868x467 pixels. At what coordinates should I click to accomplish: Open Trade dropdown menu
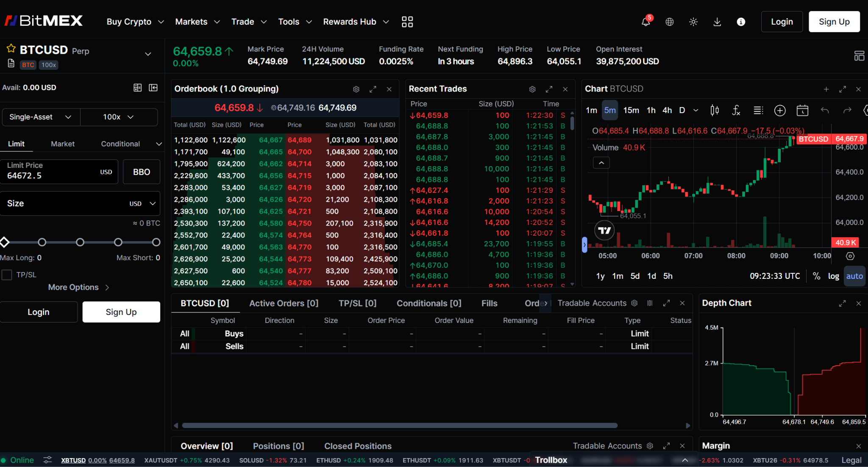tap(249, 22)
